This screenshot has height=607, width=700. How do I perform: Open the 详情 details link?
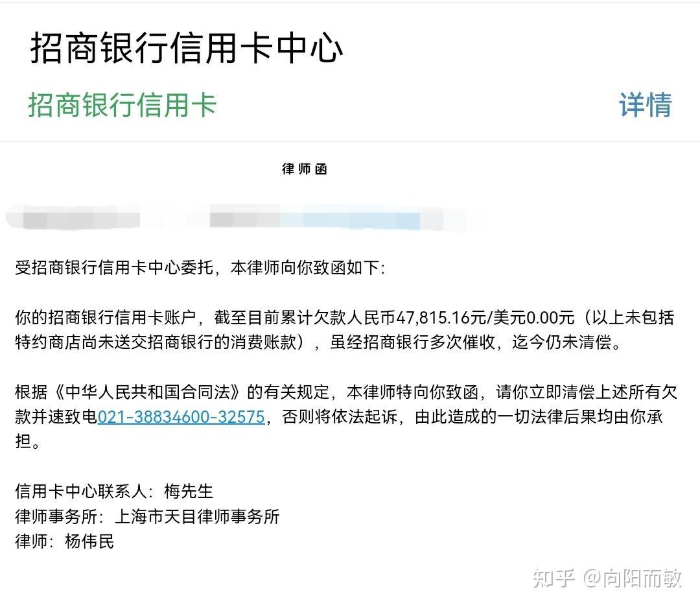point(645,105)
